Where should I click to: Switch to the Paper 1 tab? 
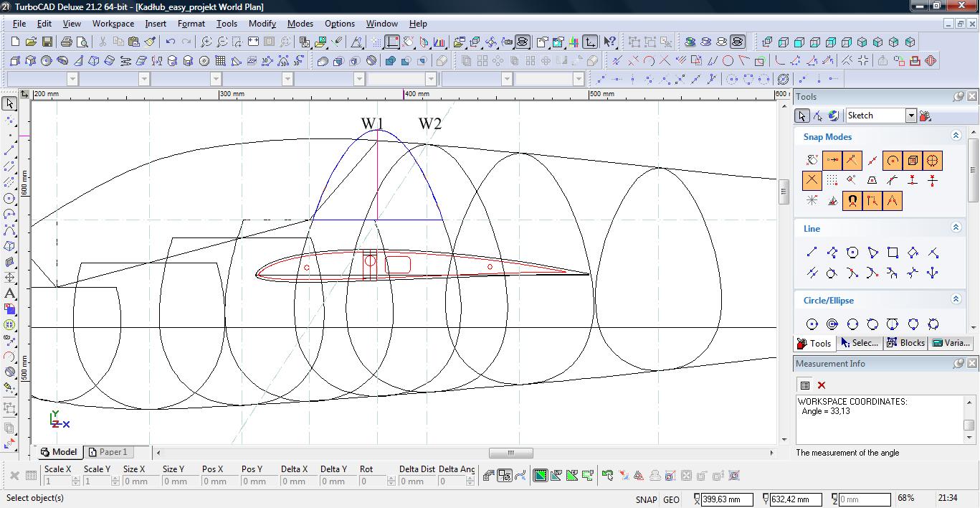click(108, 452)
